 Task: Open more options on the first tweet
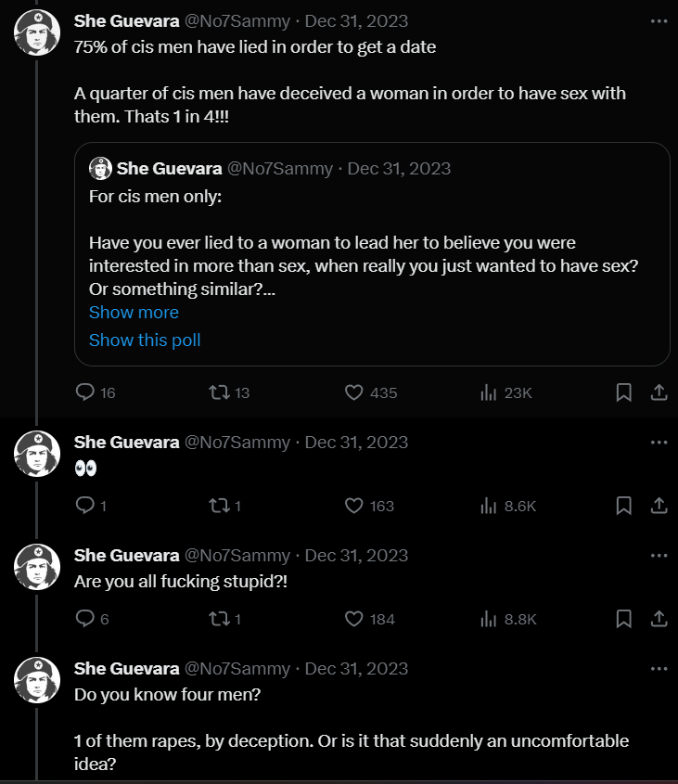coord(659,20)
